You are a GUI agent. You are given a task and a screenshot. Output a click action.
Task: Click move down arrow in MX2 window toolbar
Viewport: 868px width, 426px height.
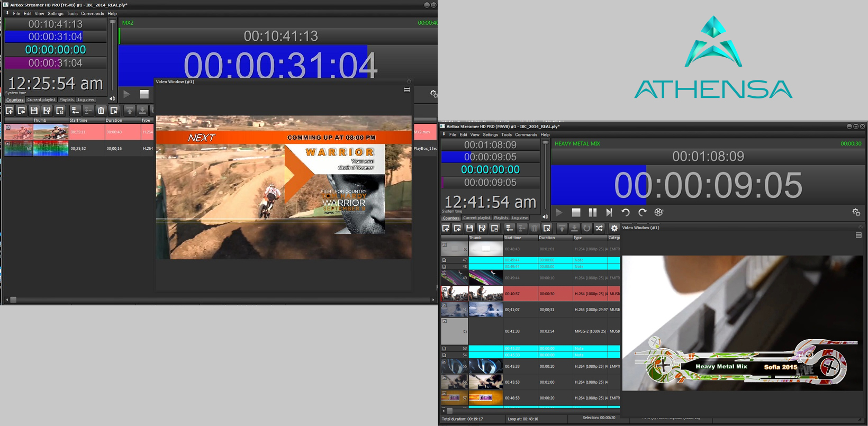(x=142, y=111)
